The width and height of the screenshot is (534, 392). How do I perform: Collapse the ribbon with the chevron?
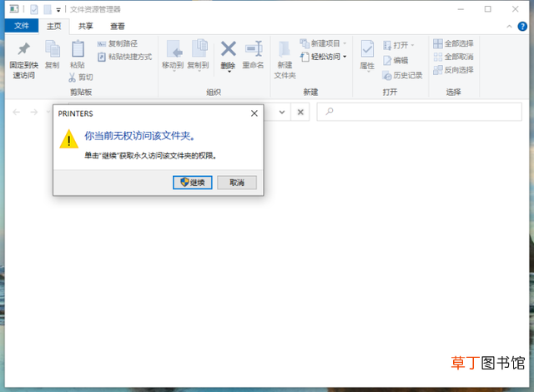coord(509,26)
